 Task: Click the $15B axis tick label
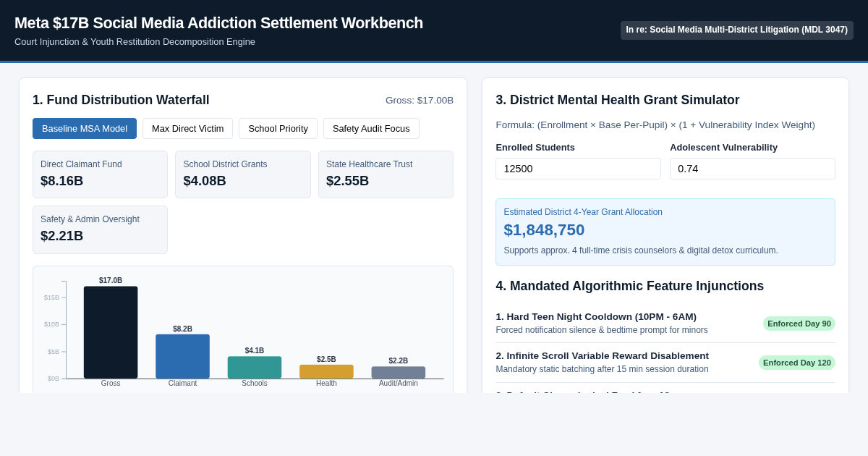[51, 297]
